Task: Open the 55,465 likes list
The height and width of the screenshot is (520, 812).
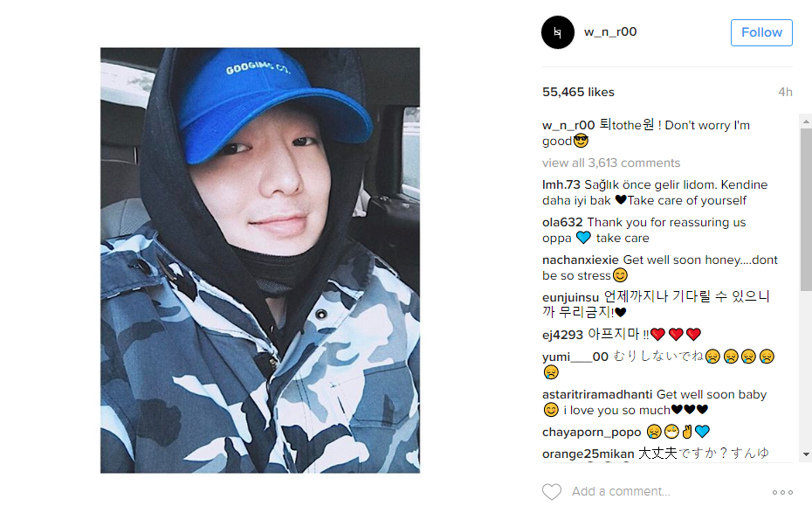Action: [578, 93]
